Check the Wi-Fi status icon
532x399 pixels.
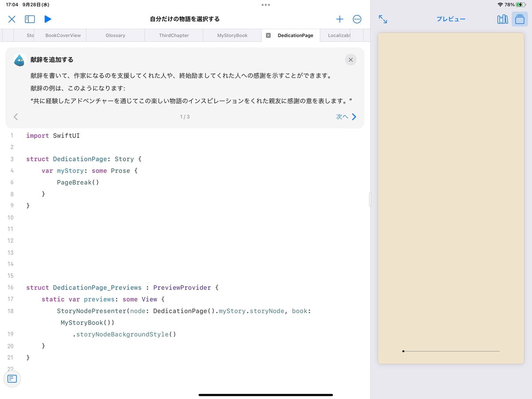tap(501, 4)
